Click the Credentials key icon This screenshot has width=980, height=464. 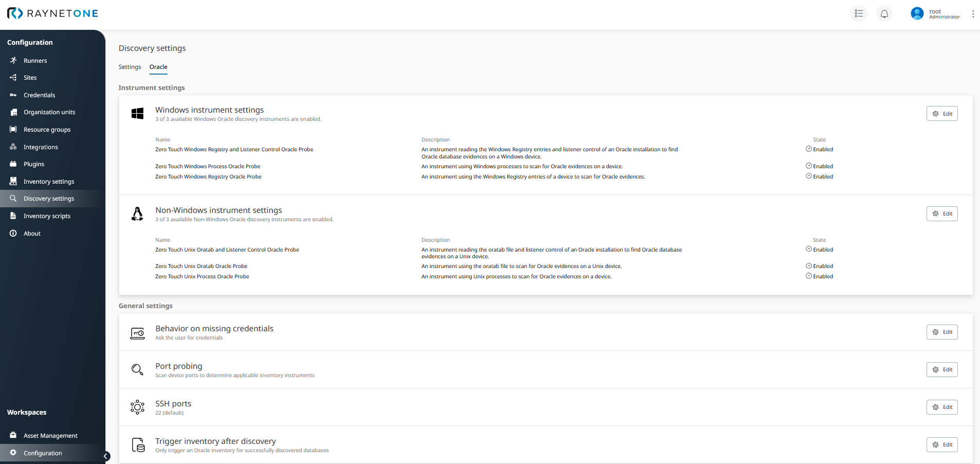pos(13,95)
